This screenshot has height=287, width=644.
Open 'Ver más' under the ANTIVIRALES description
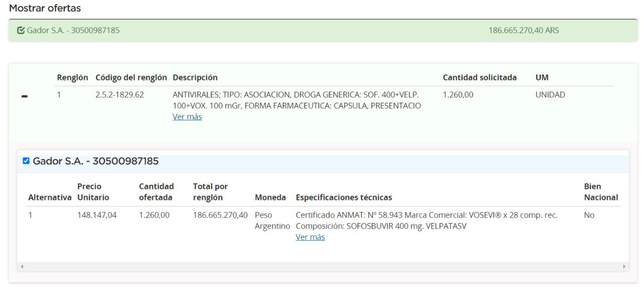(x=187, y=117)
